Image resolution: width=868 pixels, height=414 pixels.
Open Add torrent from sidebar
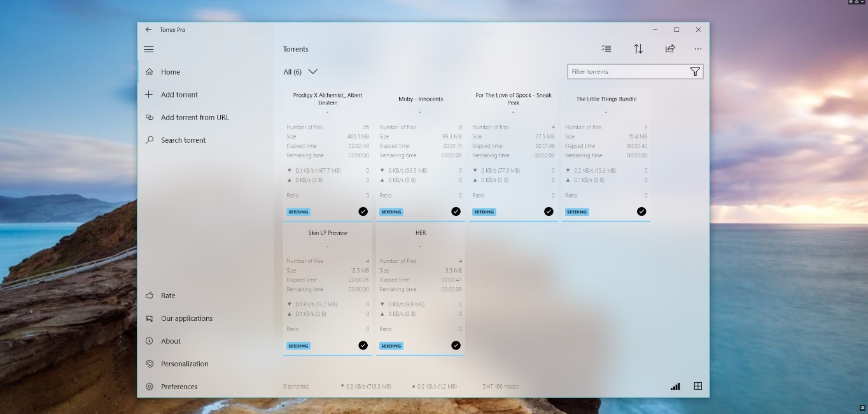pos(179,95)
